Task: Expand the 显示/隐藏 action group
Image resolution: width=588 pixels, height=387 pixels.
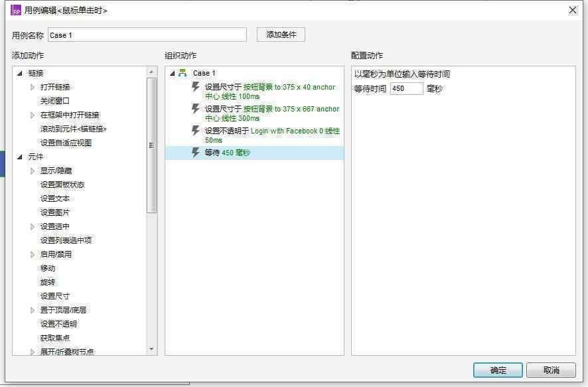Action: pos(31,171)
